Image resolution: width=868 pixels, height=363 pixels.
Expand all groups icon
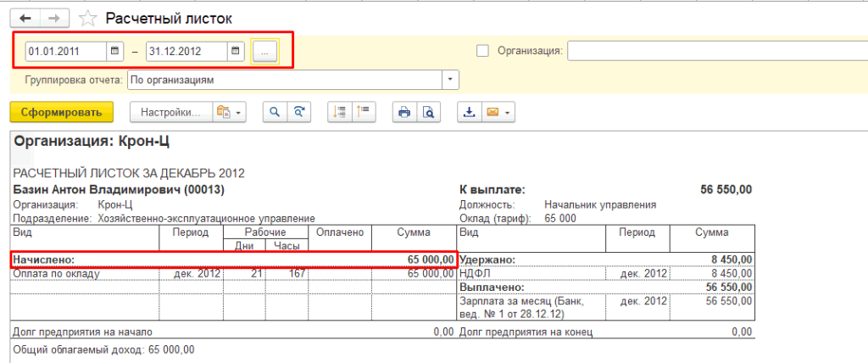click(340, 112)
